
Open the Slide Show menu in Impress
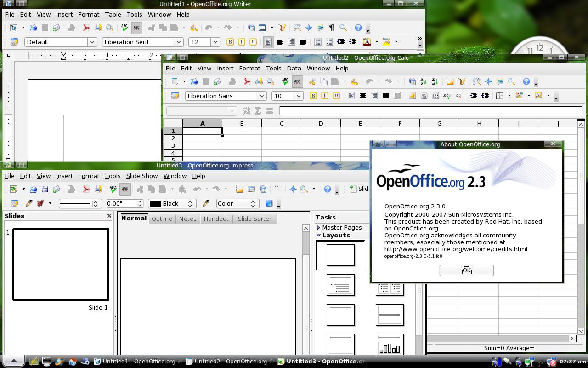142,176
